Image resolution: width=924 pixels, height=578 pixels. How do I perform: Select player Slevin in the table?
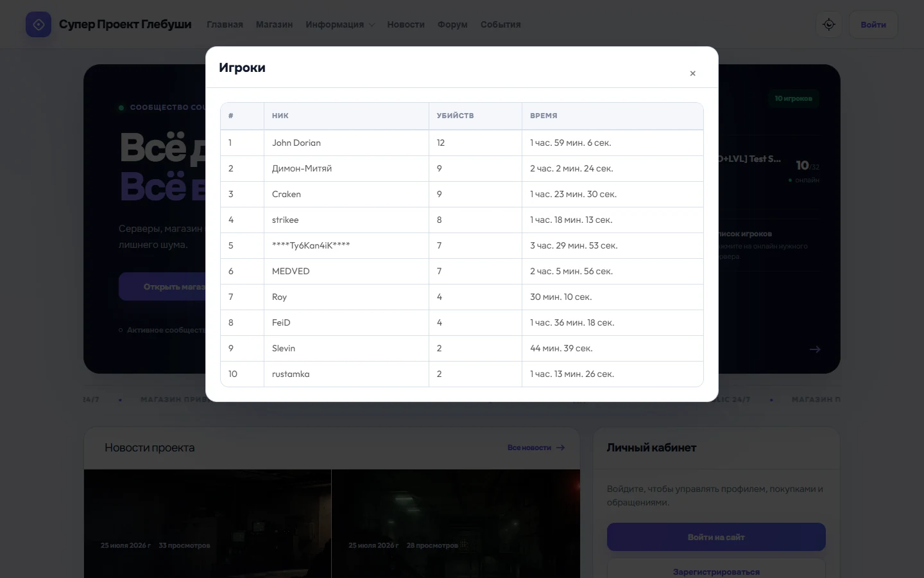coord(284,348)
